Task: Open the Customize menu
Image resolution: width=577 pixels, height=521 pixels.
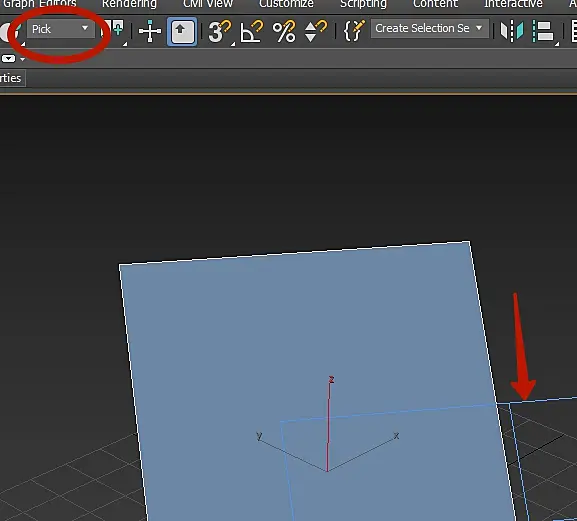Action: point(286,4)
